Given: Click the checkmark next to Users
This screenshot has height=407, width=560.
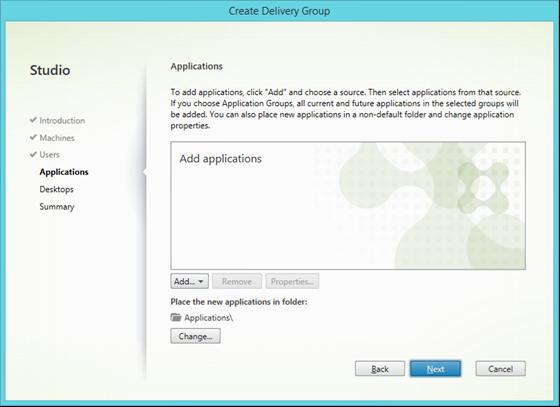Looking at the screenshot, I should point(33,154).
